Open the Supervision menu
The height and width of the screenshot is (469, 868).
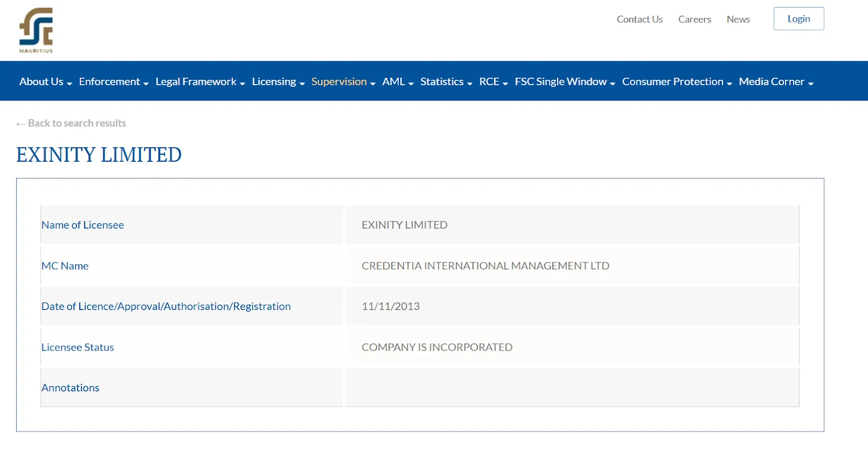pyautogui.click(x=343, y=81)
